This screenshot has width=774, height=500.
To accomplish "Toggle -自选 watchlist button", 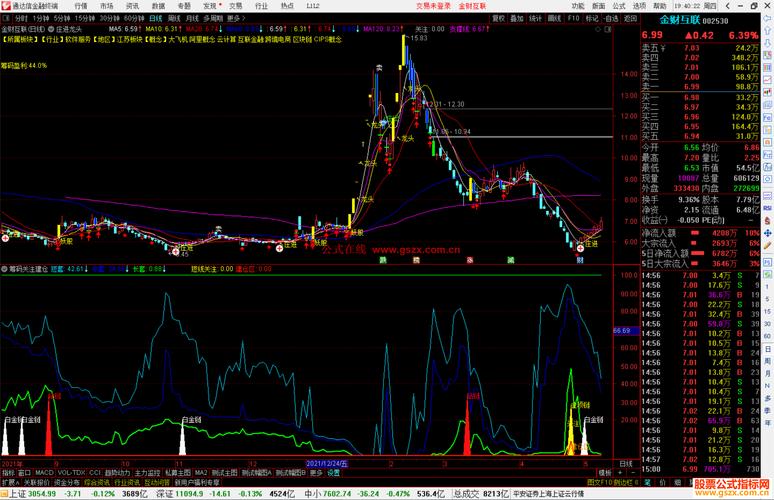I will point(611,18).
